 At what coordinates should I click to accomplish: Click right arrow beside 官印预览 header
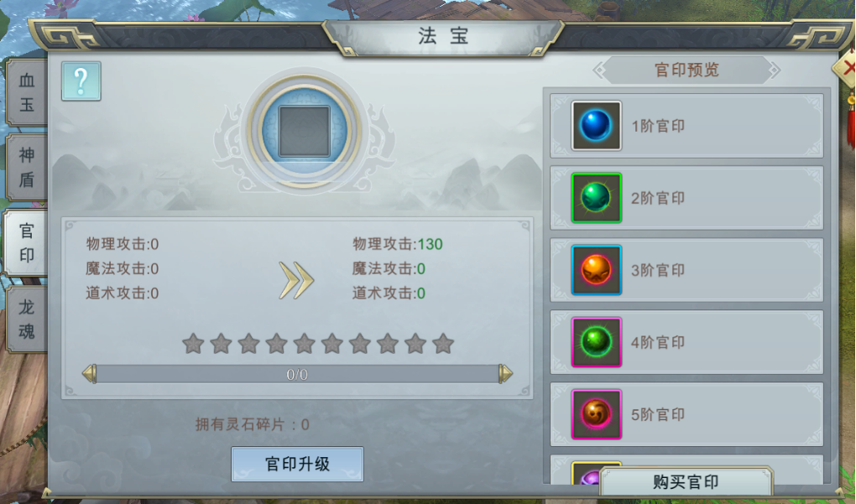(x=774, y=70)
